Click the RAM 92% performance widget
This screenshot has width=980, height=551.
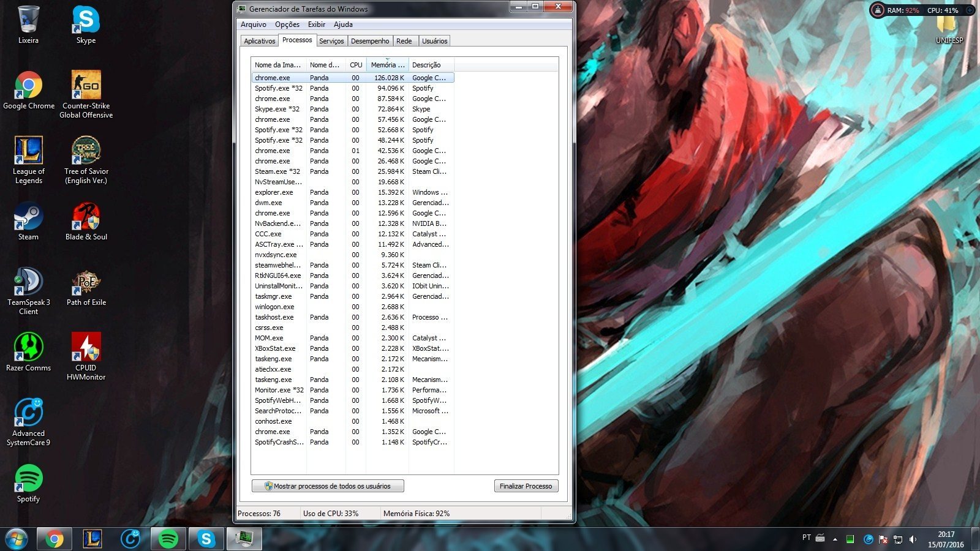tap(903, 10)
